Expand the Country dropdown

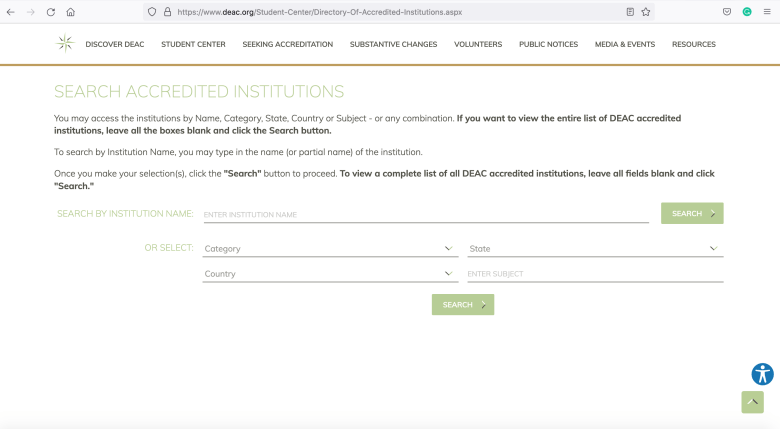click(330, 274)
